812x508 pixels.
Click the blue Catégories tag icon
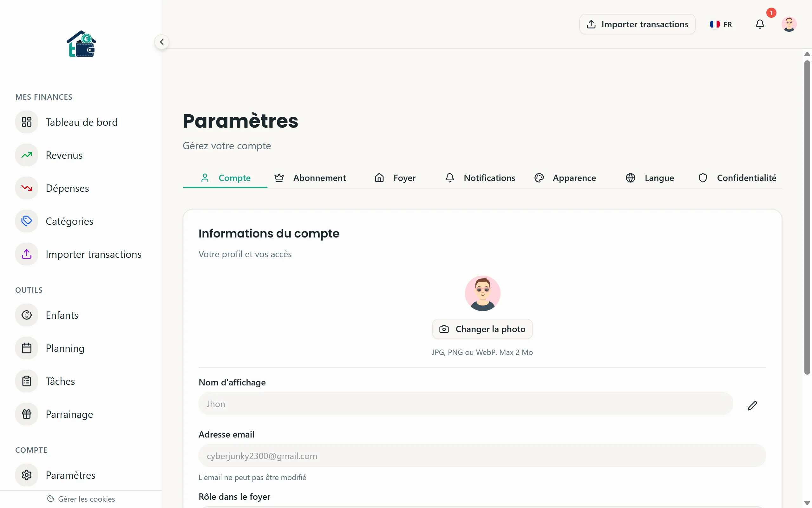[27, 221]
